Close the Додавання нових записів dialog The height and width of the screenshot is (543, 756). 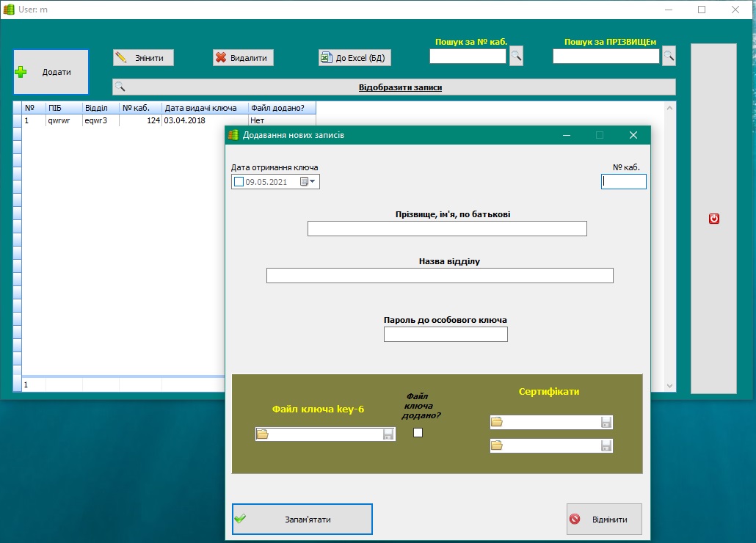pos(633,136)
